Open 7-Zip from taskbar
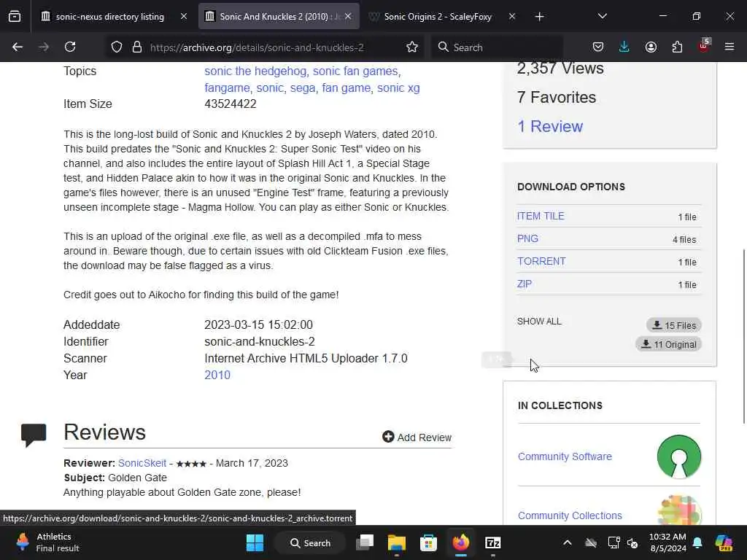747x560 pixels. tap(492, 542)
